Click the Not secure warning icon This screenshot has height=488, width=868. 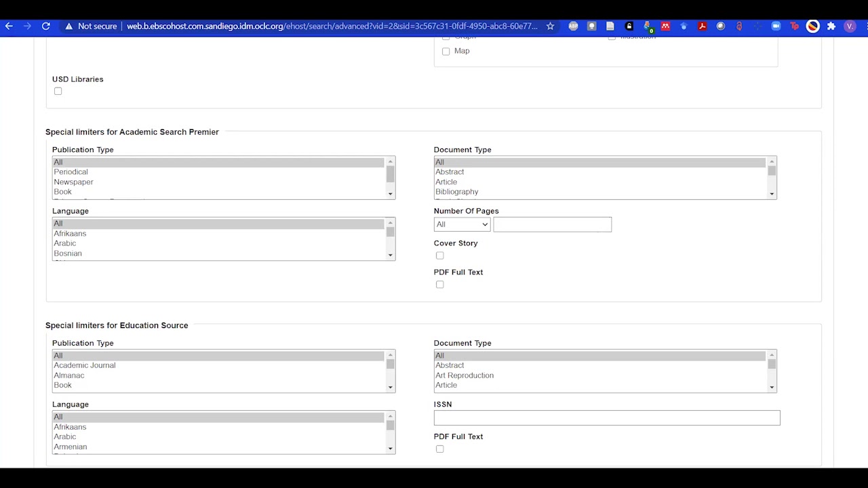[x=68, y=26]
